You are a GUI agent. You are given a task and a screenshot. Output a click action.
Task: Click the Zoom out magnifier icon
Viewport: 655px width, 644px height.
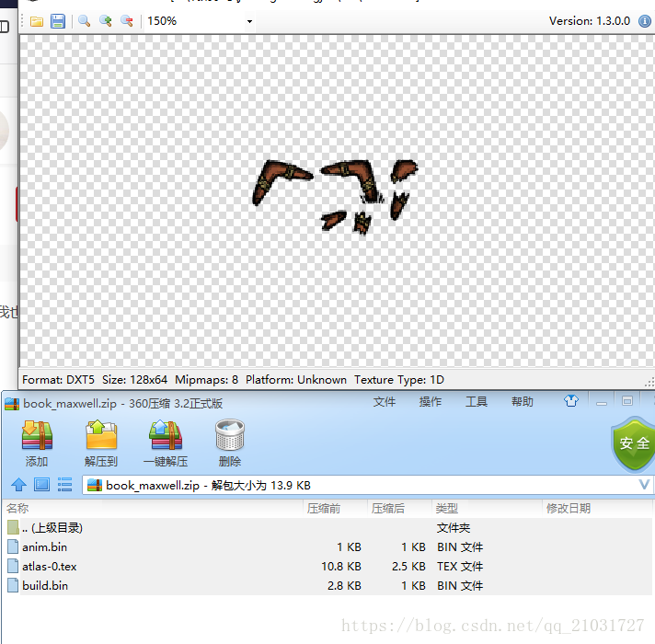(127, 21)
